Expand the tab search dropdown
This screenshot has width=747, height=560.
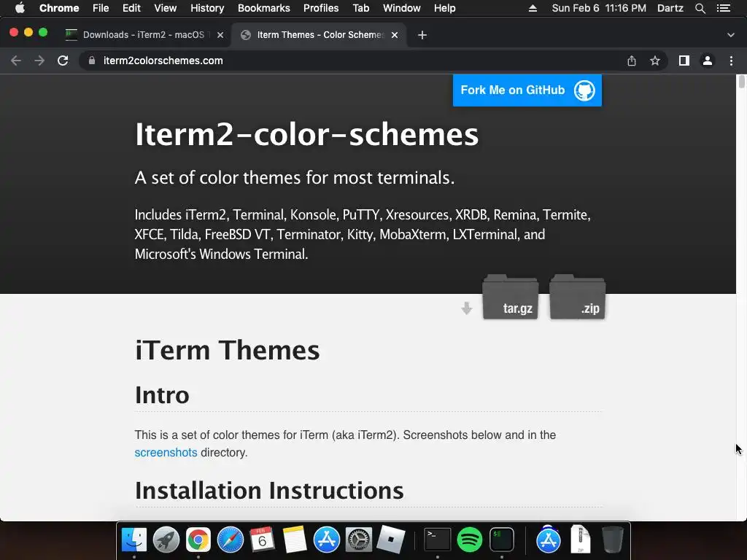click(x=731, y=35)
